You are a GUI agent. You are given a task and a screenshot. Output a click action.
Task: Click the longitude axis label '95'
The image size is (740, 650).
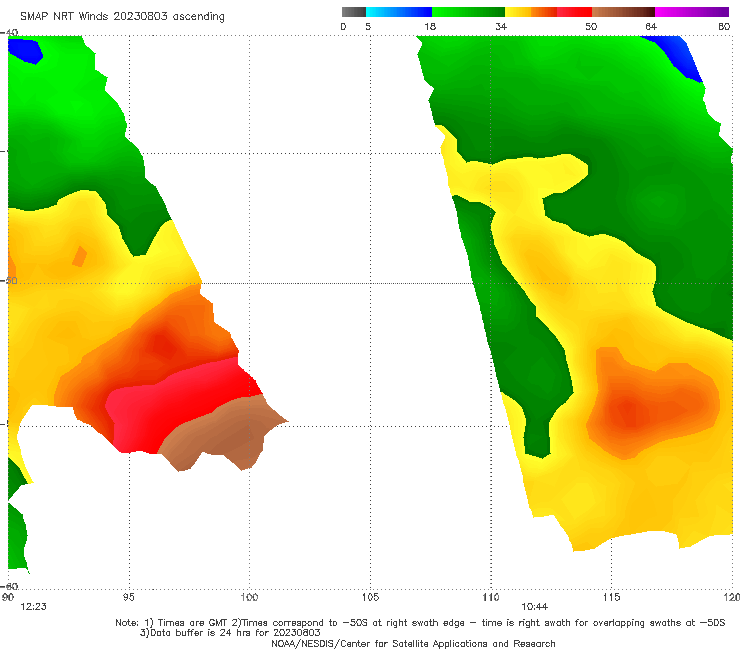(128, 597)
